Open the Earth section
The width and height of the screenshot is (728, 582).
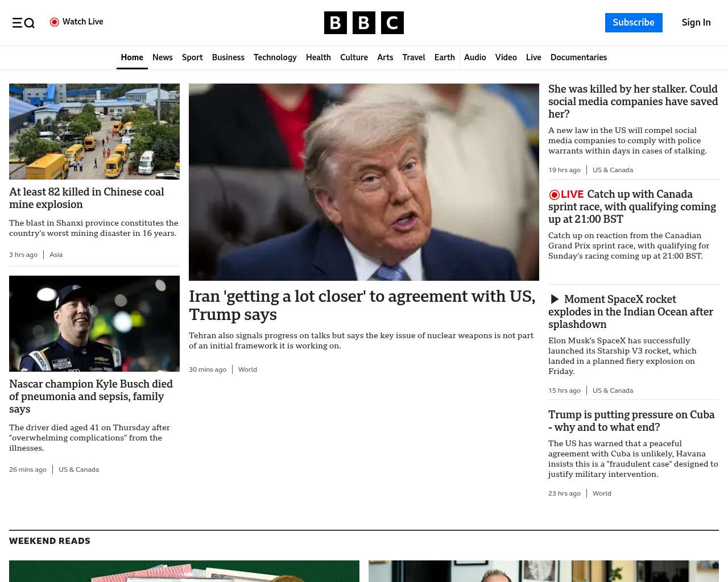coord(444,57)
